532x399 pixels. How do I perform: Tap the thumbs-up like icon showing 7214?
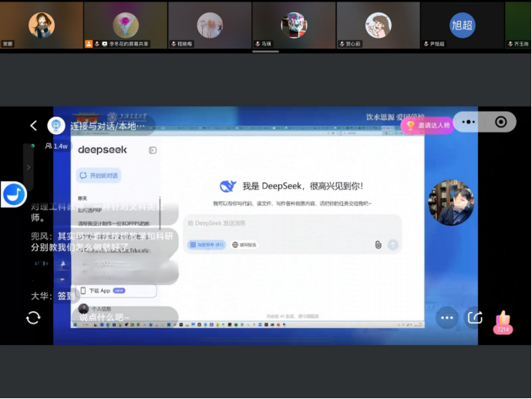[503, 320]
